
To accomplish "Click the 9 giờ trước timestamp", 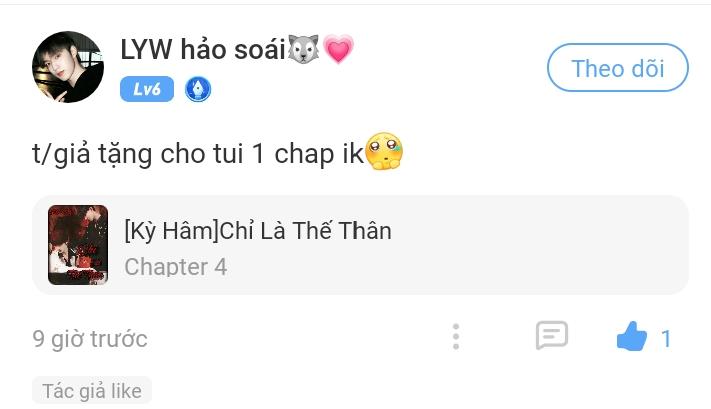I will [x=90, y=339].
